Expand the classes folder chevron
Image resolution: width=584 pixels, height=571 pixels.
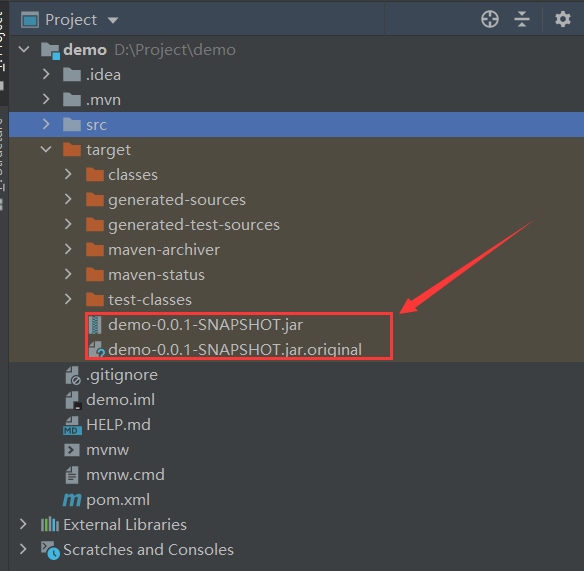pos(68,174)
